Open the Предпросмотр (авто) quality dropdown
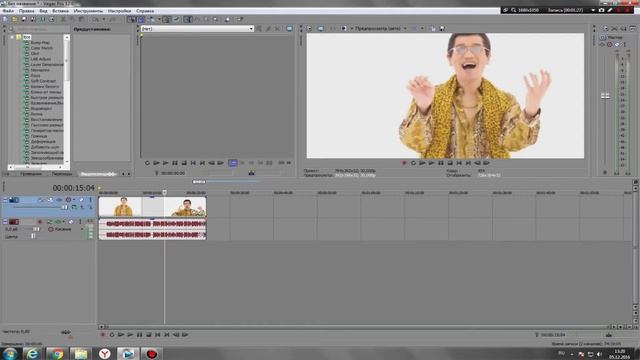640x360 pixels. point(380,29)
